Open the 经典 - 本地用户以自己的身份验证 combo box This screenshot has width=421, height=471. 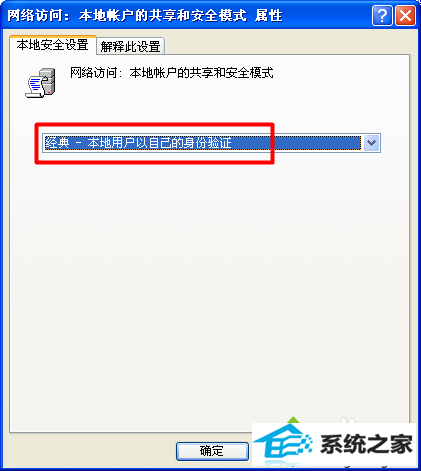(211, 143)
